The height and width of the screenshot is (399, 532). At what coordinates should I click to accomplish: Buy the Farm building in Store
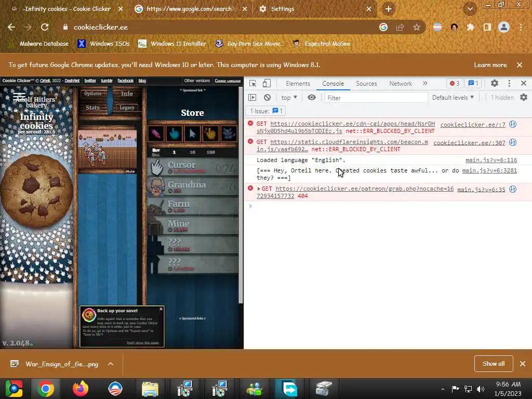tap(192, 206)
